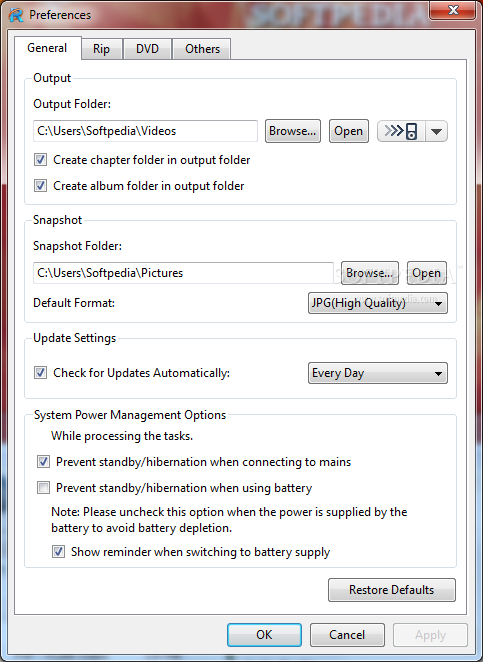Switch to the DVD tab

(147, 49)
